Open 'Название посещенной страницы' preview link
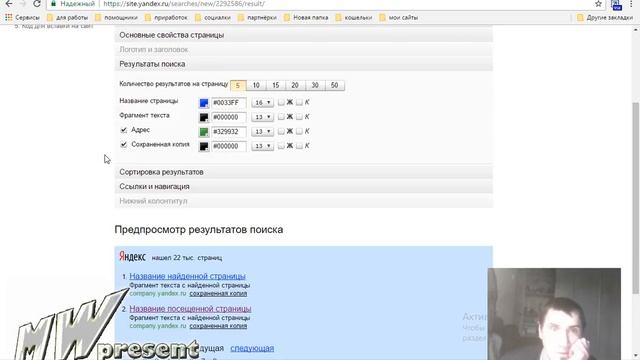The width and height of the screenshot is (640, 360). [190, 309]
